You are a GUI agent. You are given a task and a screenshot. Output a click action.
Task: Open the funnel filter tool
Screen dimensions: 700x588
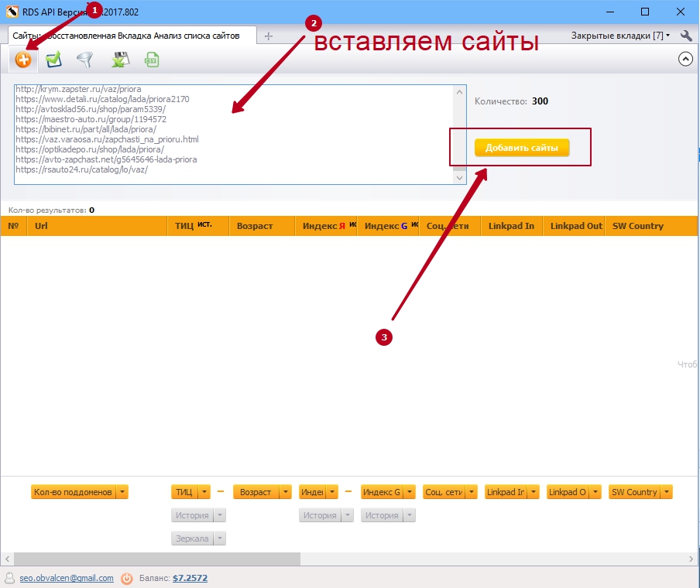point(84,60)
